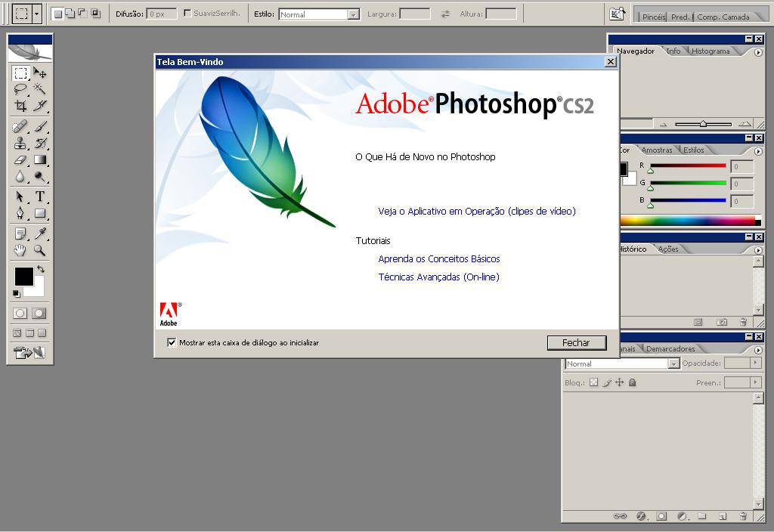Choose 'Subtract from selection' mode in options bar
Screen dimensions: 774x532
click(82, 14)
